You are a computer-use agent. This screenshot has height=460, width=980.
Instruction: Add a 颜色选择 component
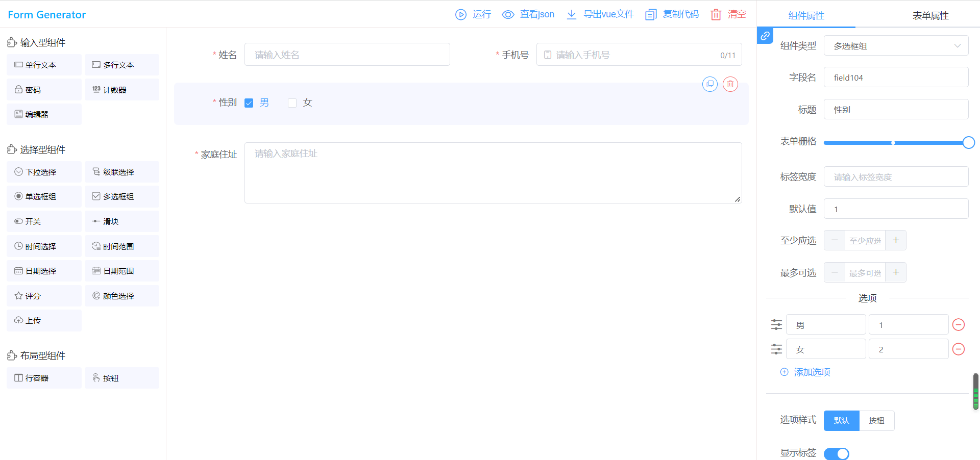pyautogui.click(x=122, y=296)
